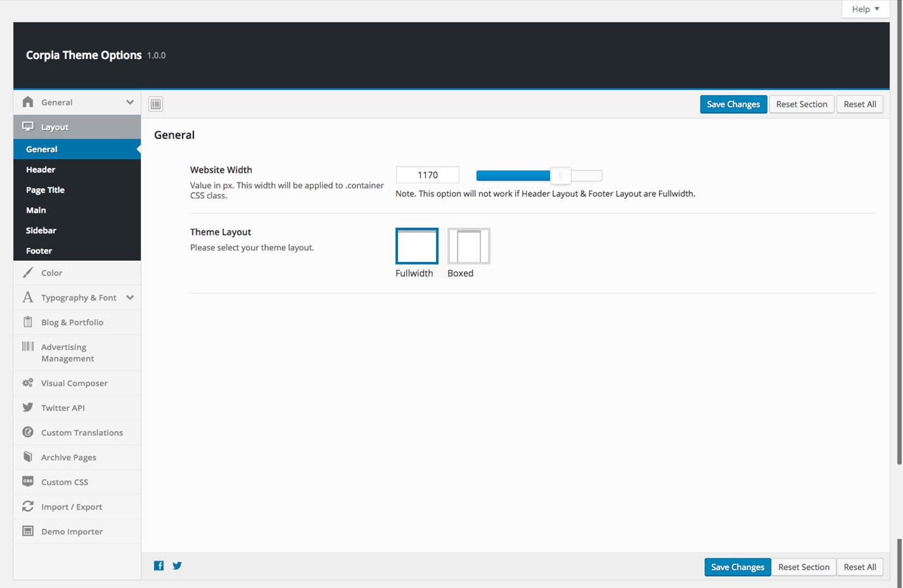Click the expand-all sections icon
The width and height of the screenshot is (903, 588).
coord(156,104)
